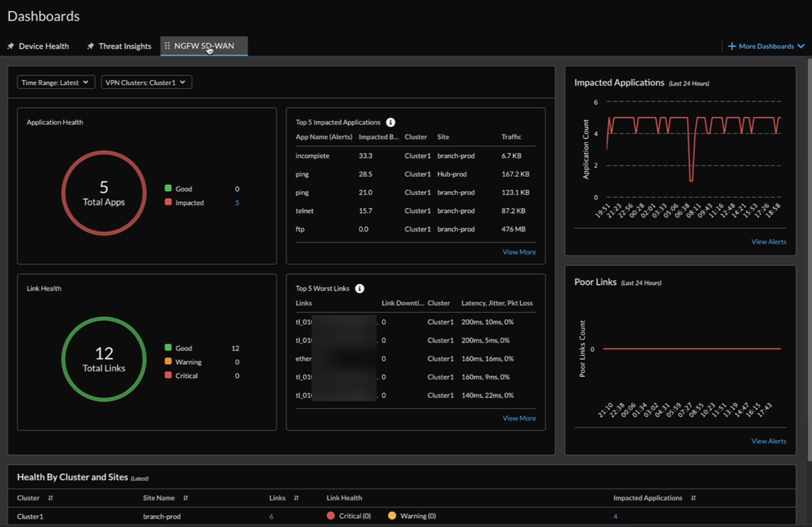Switch to the Threat Insights tab
This screenshot has height=527, width=812.
[125, 46]
